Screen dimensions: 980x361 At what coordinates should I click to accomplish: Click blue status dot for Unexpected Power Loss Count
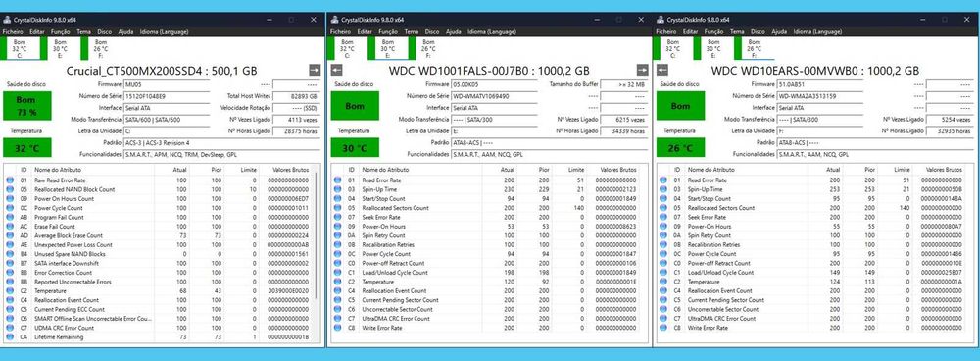(x=10, y=245)
